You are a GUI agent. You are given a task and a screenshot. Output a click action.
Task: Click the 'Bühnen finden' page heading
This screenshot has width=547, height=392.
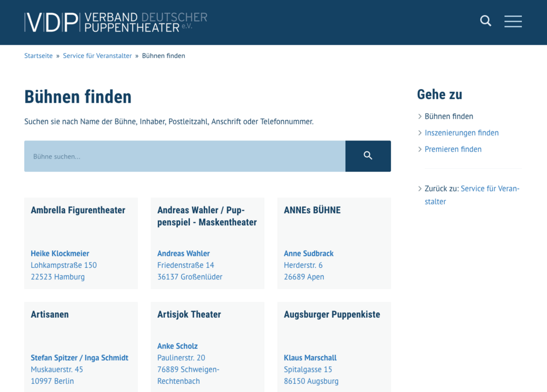(x=78, y=97)
